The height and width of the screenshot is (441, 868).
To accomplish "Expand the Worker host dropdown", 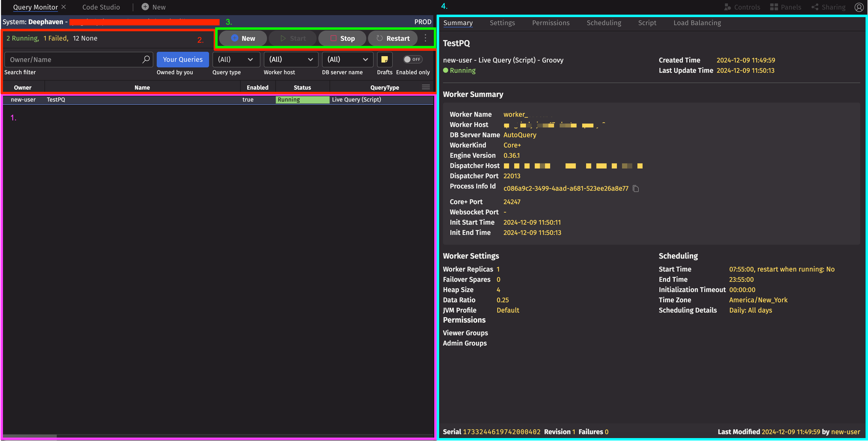I will click(x=291, y=60).
